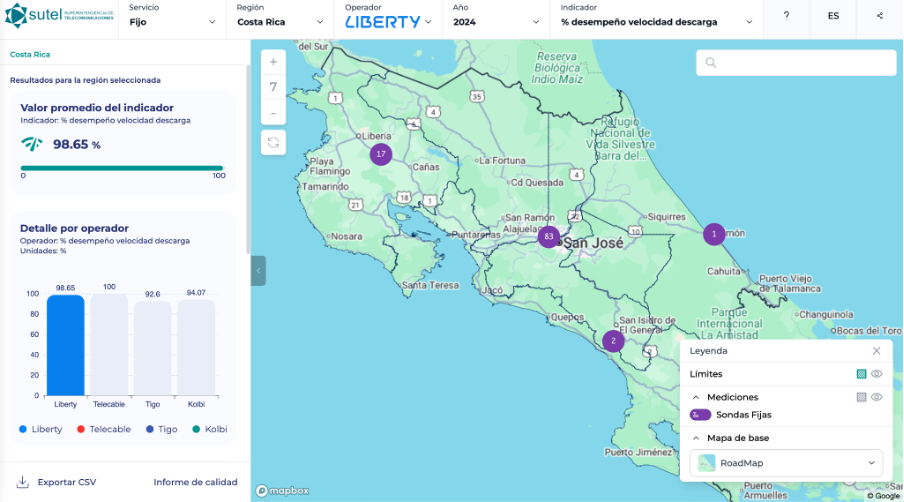
Task: Expand the RoadMap base map selector
Action: [x=785, y=463]
